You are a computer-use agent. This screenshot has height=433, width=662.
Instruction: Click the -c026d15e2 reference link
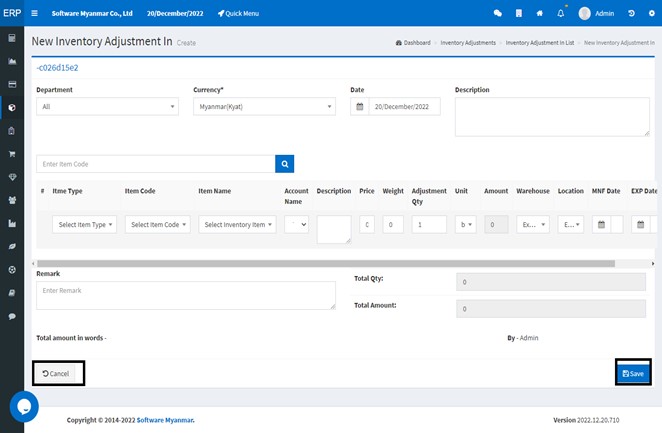point(57,68)
